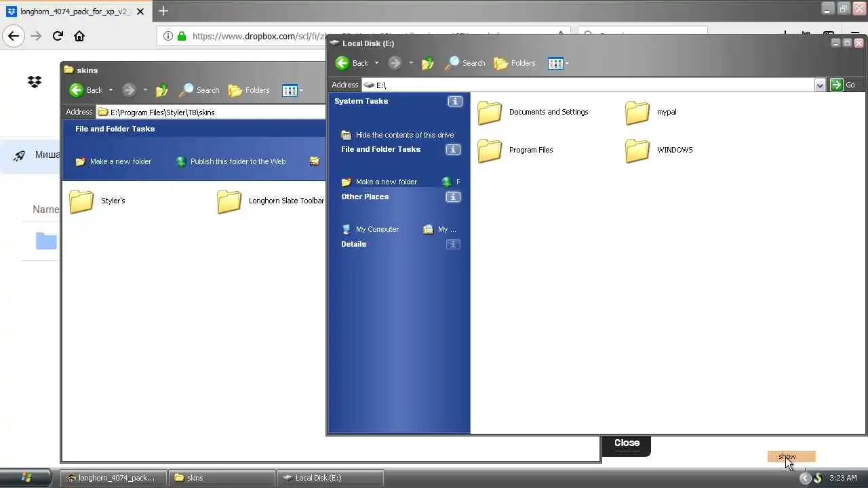Open Back history dropdown in Local Disk window
Screen dimensions: 868x488
pos(376,63)
